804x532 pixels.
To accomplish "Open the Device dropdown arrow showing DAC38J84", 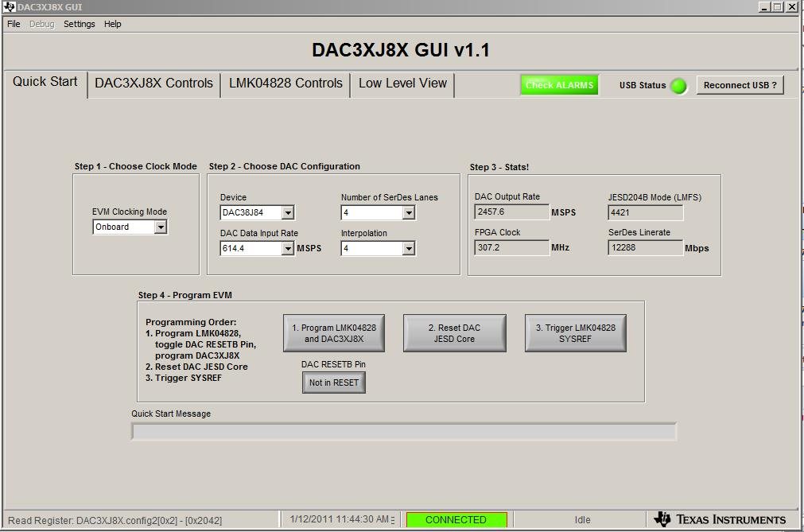I will click(x=288, y=212).
